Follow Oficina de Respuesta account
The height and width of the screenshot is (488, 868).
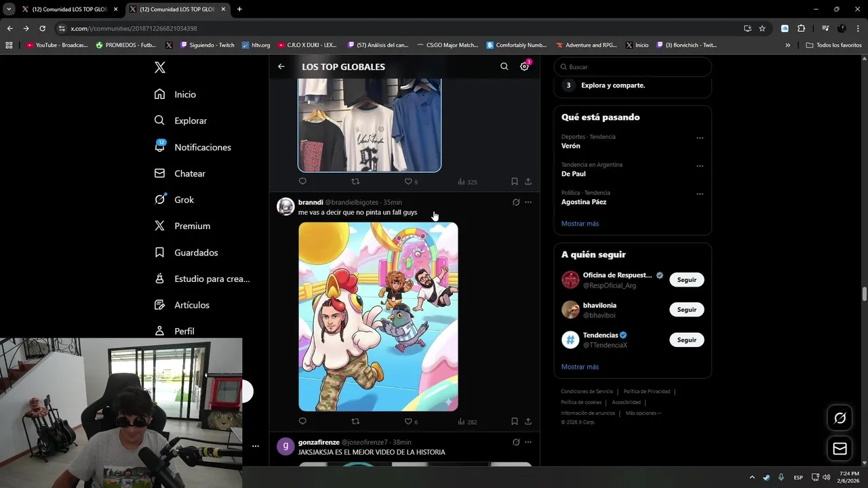click(686, 280)
